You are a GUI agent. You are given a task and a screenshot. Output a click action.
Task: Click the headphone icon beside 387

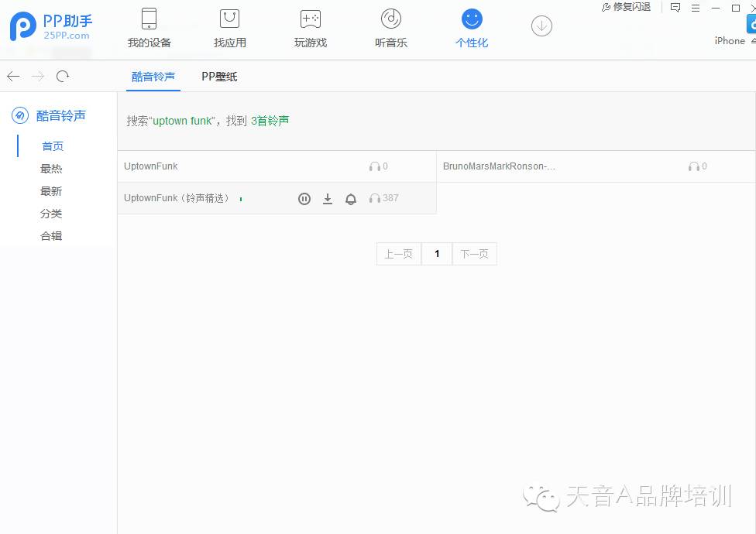(375, 198)
